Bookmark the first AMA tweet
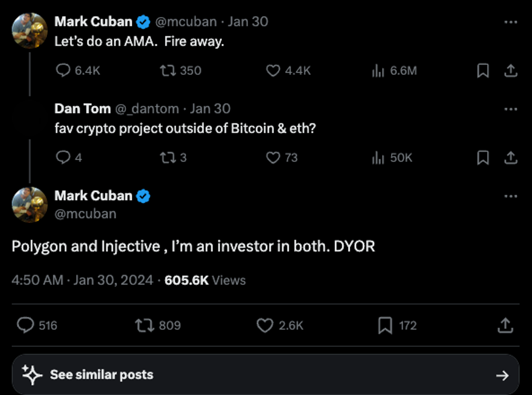The image size is (532, 395). click(483, 71)
